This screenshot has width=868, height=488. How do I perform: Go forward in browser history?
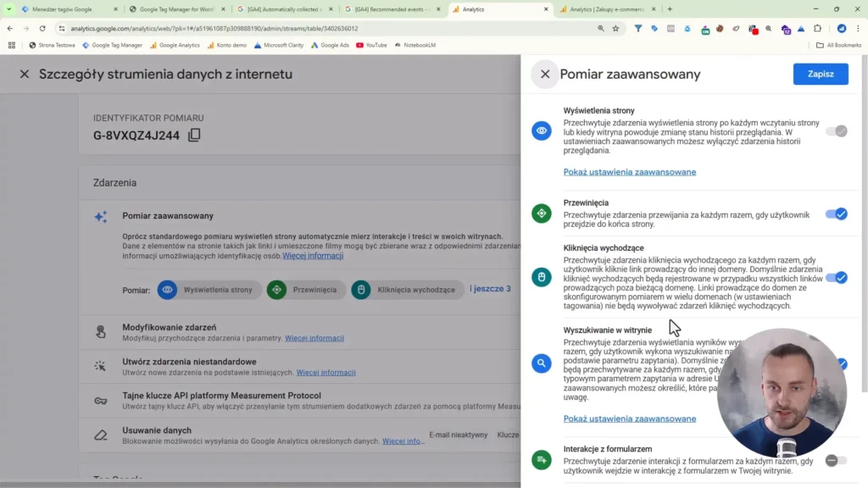pos(26,28)
